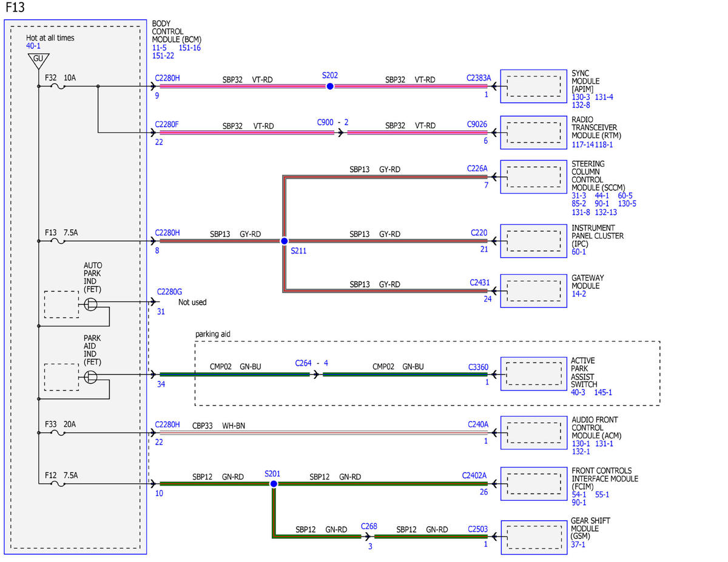
Task: Click the C220 connector link
Action: point(479,232)
